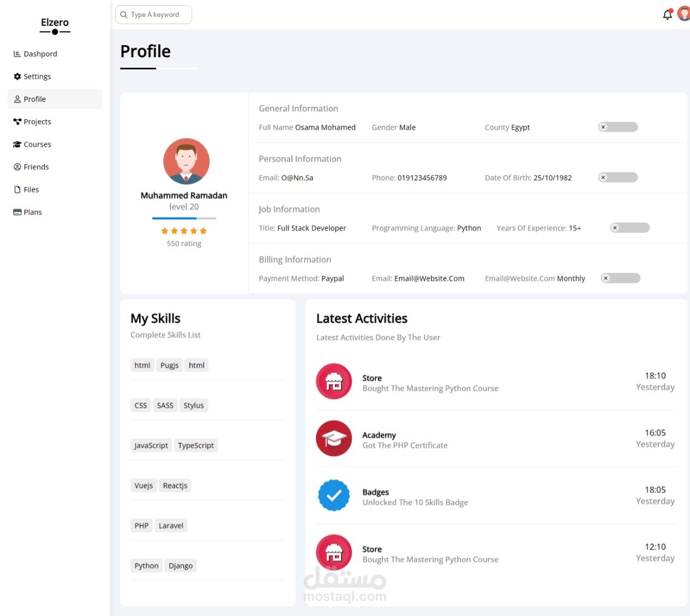The width and height of the screenshot is (690, 616).
Task: Open the Dashpord menu item
Action: click(40, 54)
